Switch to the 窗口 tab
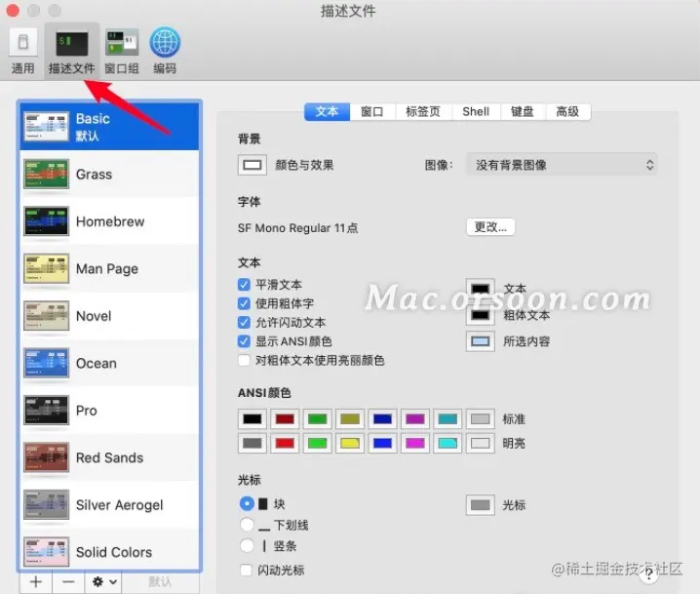Image resolution: width=700 pixels, height=594 pixels. [x=372, y=111]
